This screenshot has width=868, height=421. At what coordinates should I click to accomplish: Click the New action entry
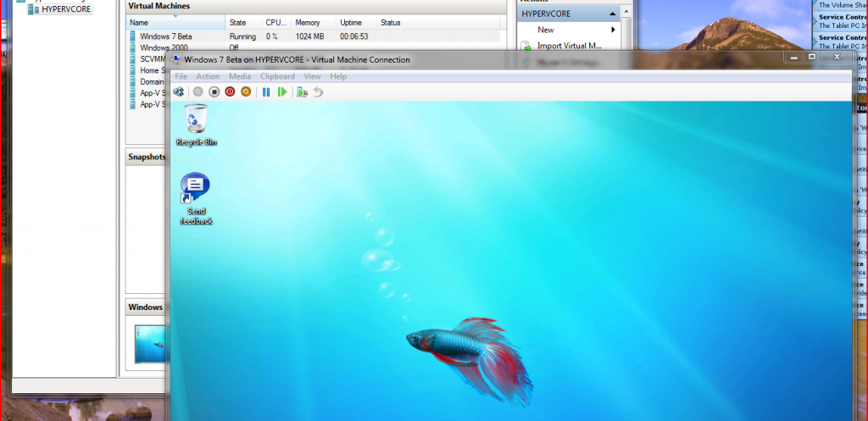[546, 30]
